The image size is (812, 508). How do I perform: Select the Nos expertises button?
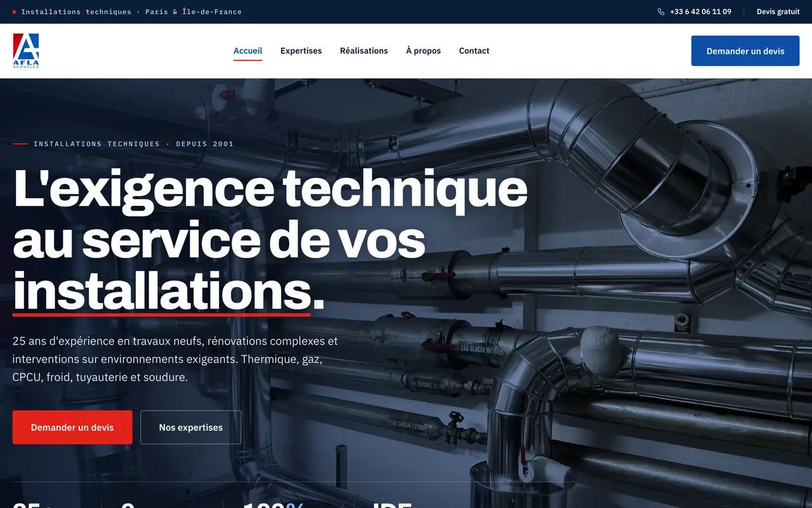tap(191, 427)
